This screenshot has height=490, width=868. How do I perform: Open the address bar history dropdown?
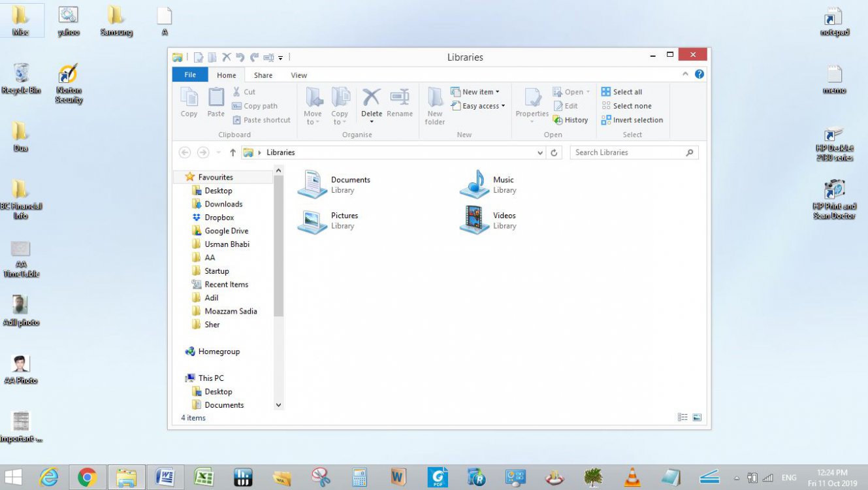(539, 152)
